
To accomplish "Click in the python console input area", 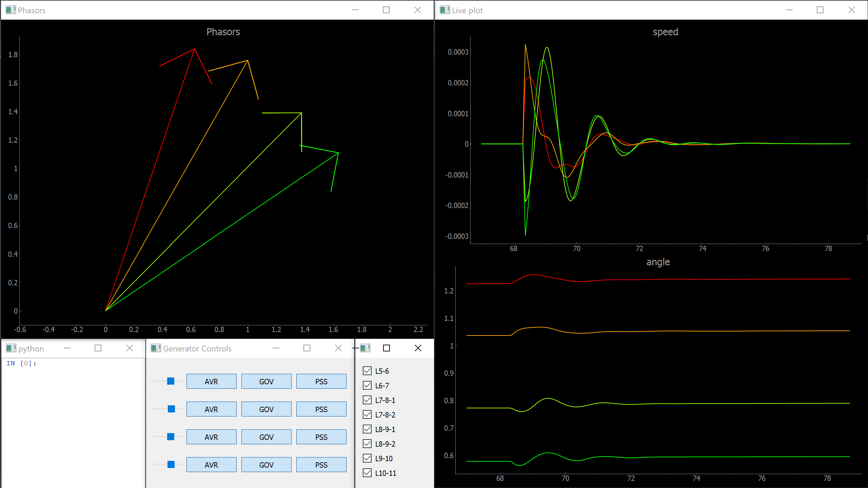I will (x=73, y=424).
